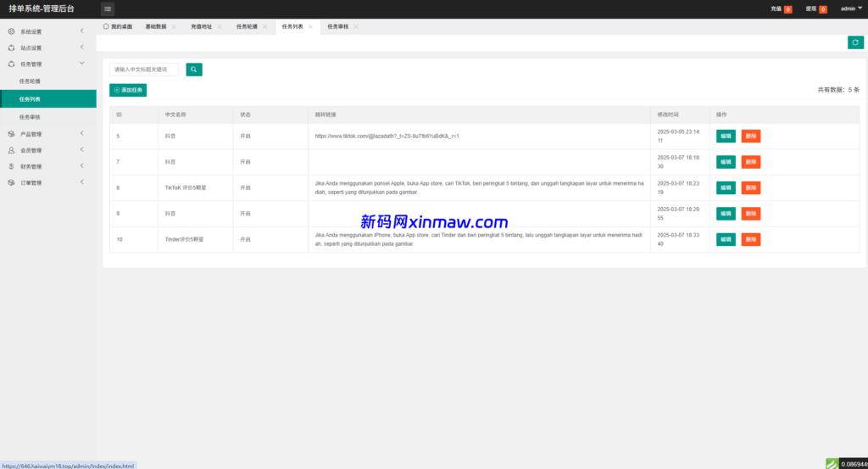Edit the task with ID 7
868x469 pixels.
pyautogui.click(x=726, y=162)
